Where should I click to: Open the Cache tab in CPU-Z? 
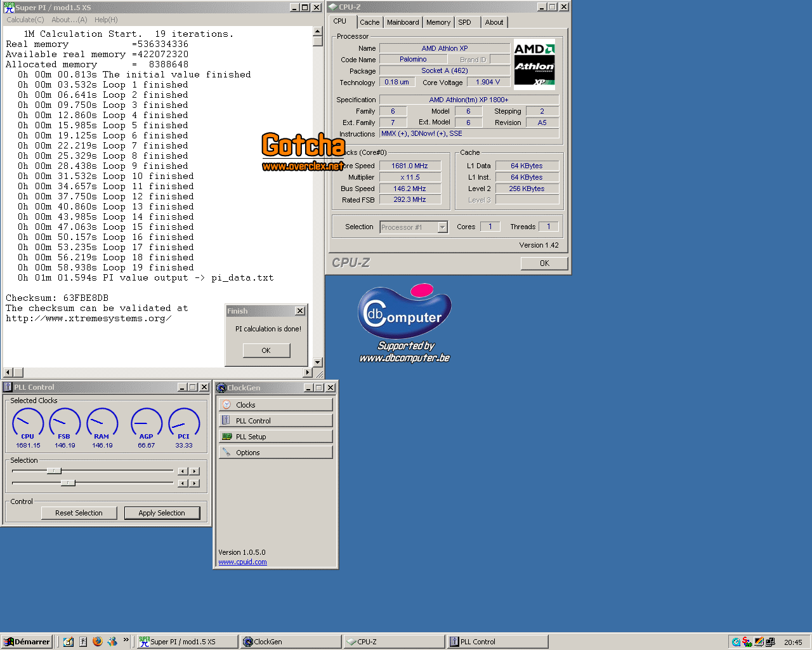(370, 22)
